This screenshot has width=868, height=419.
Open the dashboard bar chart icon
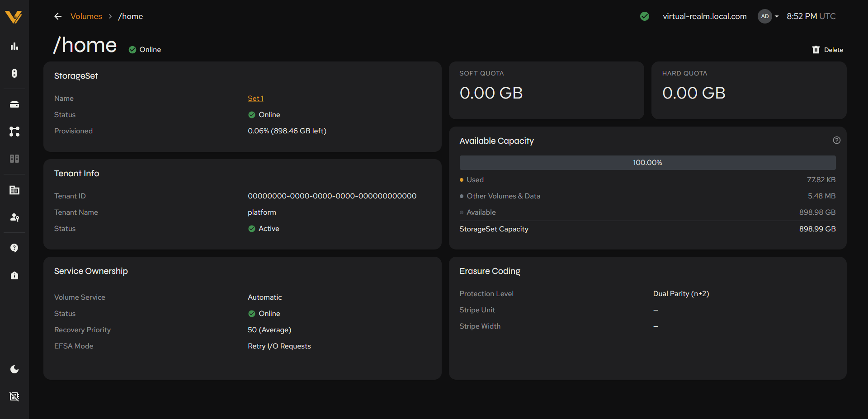click(14, 46)
